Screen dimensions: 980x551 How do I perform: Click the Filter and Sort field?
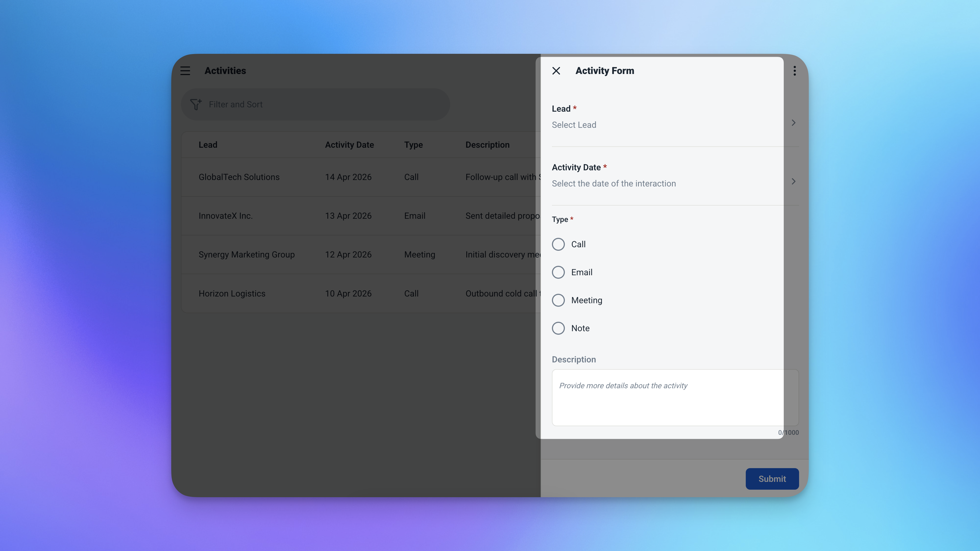pos(323,105)
